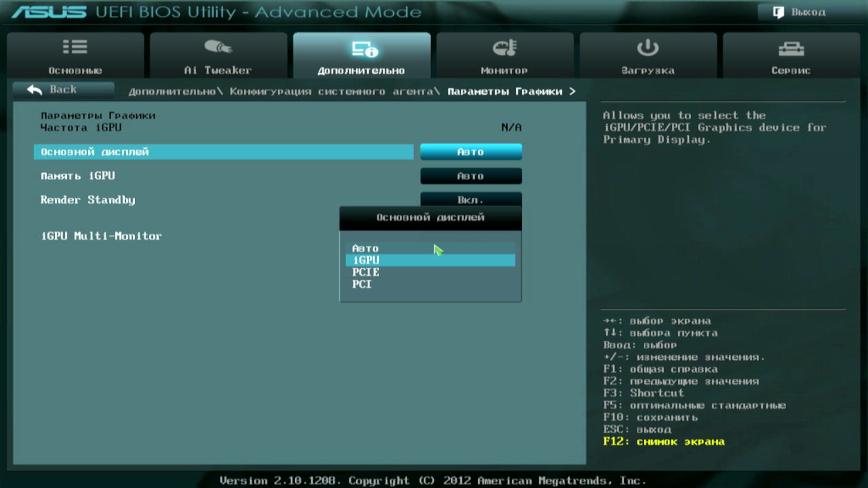The image size is (868, 488).
Task: Click the Сервис tools icon
Action: coord(791,48)
